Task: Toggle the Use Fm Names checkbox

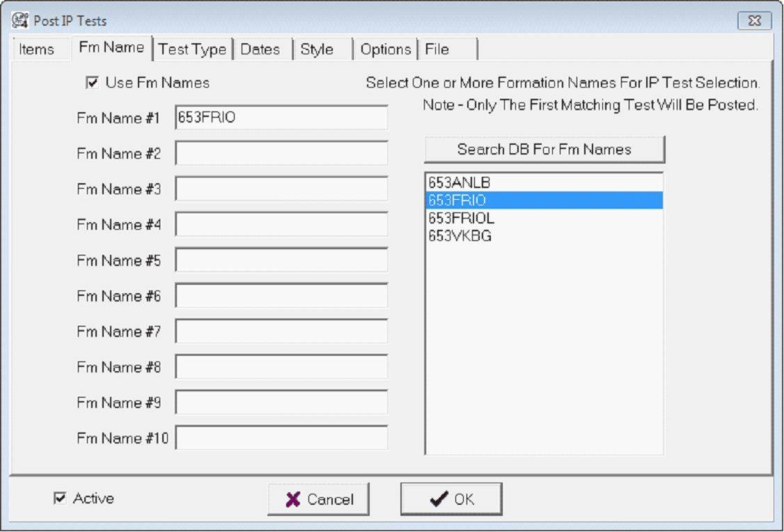Action: tap(92, 83)
